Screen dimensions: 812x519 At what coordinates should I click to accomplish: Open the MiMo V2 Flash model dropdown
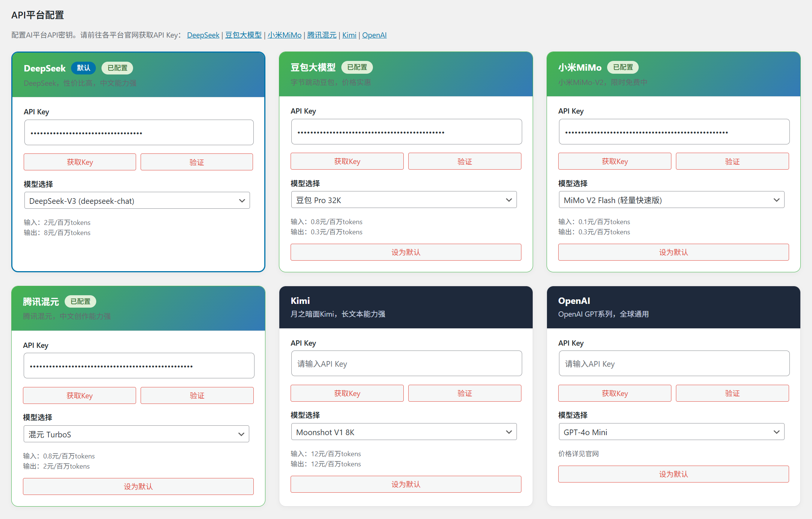pos(672,200)
